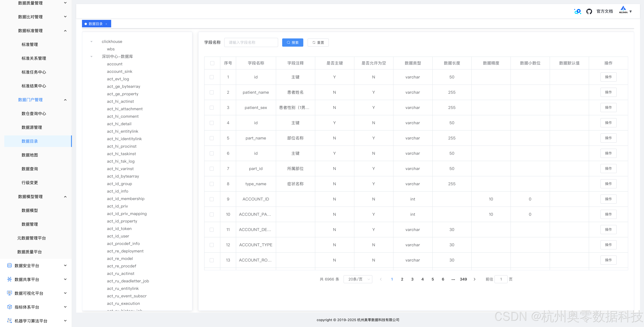Check the ACCOUNT_TYPE row checkbox
644x327 pixels.
click(212, 245)
